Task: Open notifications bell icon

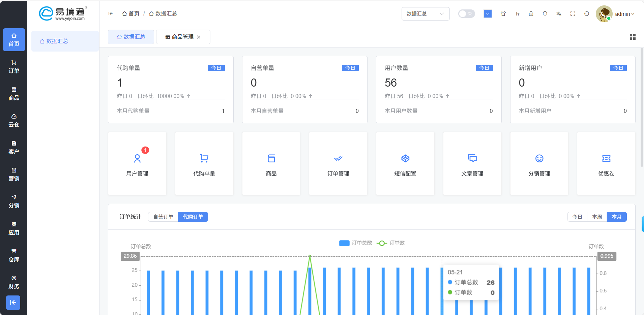Action: point(545,14)
